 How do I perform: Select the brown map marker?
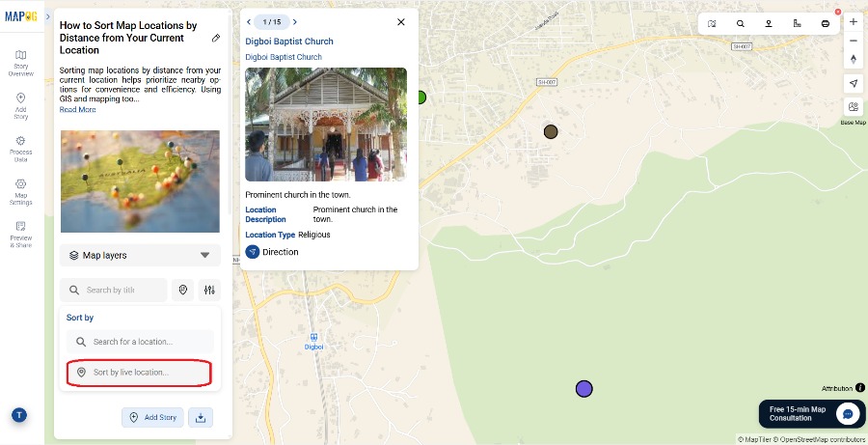551,132
